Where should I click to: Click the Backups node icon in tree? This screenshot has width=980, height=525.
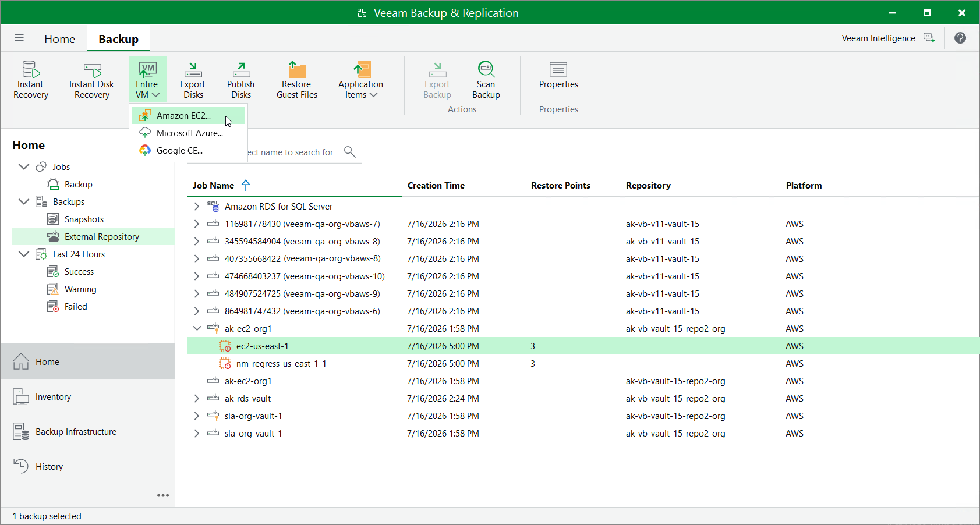click(x=41, y=202)
